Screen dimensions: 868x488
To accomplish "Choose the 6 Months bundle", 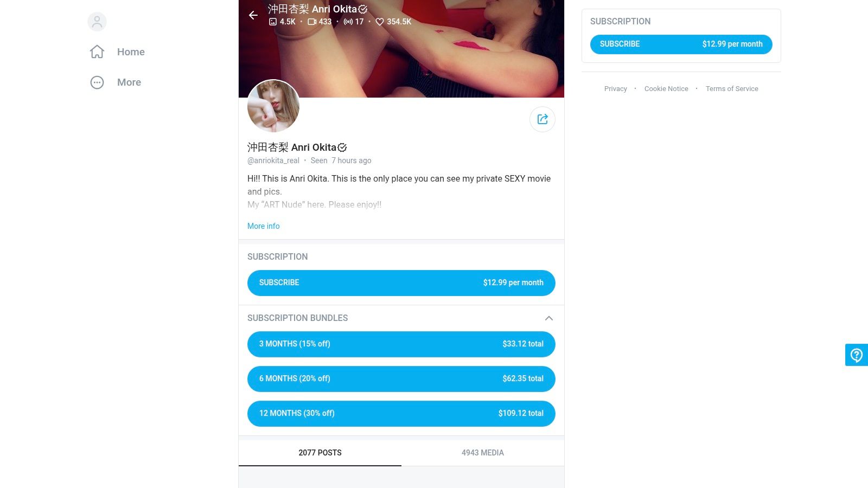I will [401, 379].
